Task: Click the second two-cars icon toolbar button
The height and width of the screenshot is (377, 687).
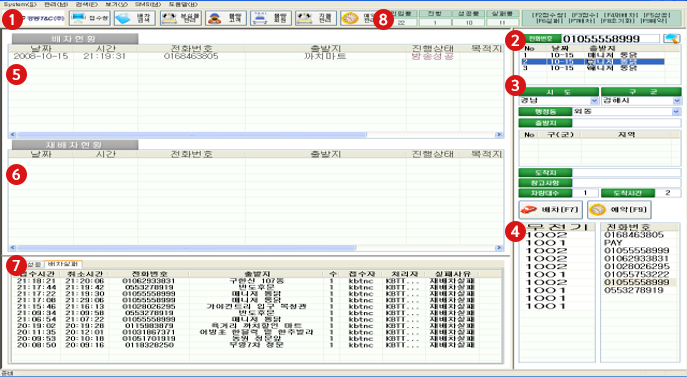Action: pos(316,18)
